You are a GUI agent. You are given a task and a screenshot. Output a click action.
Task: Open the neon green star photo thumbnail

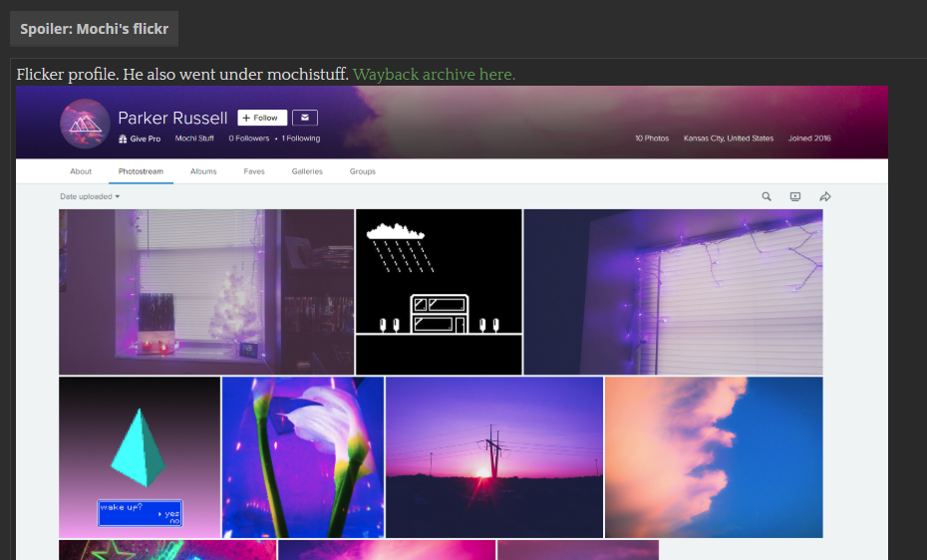[167, 550]
